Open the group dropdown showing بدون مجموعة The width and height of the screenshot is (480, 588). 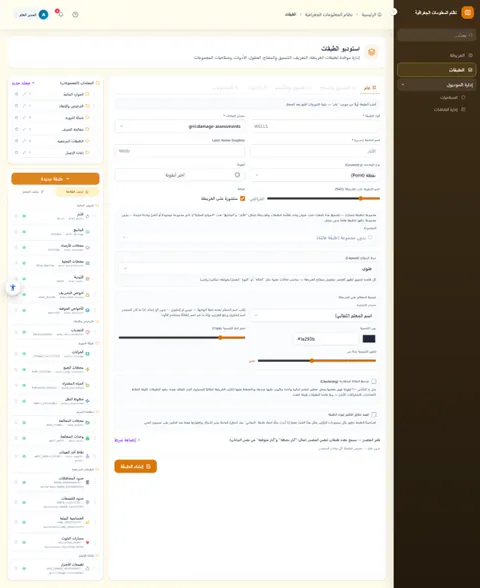click(248, 237)
